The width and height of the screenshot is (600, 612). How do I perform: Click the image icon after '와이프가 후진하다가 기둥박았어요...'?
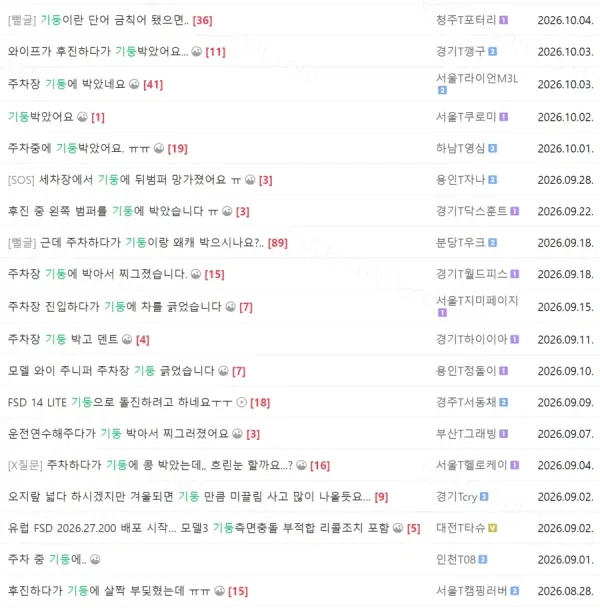pyautogui.click(x=196, y=51)
